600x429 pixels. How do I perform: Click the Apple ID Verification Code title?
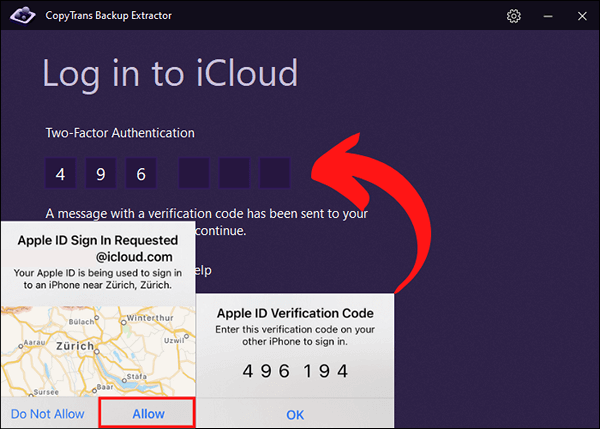tap(295, 313)
